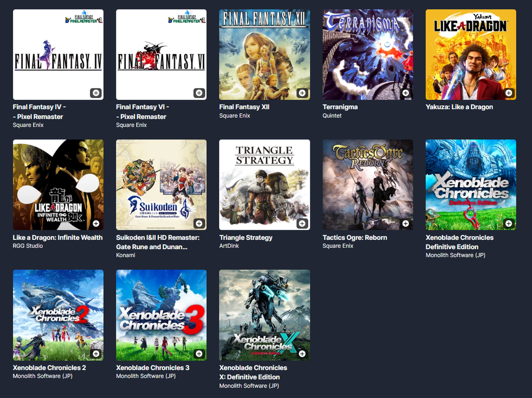The image size is (532, 398).
Task: Click Monolith Software (JP) under Xenoblade Chronicles 2
Action: pos(43,376)
